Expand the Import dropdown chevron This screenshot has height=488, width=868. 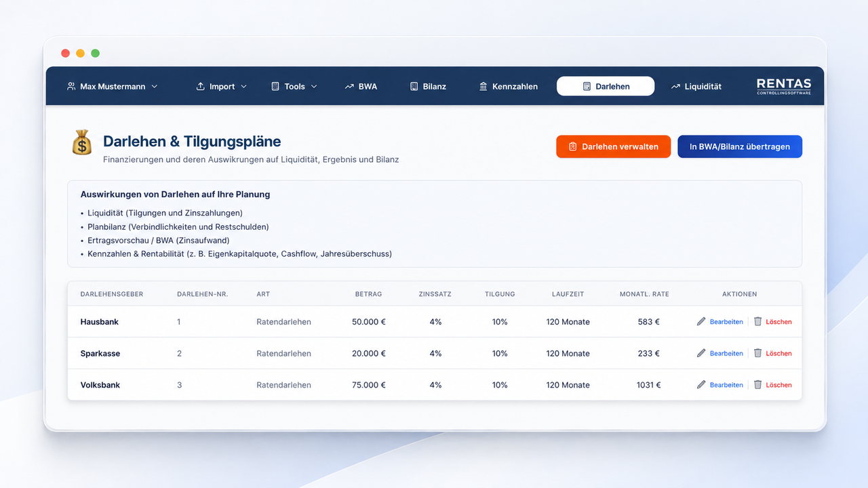click(x=243, y=87)
